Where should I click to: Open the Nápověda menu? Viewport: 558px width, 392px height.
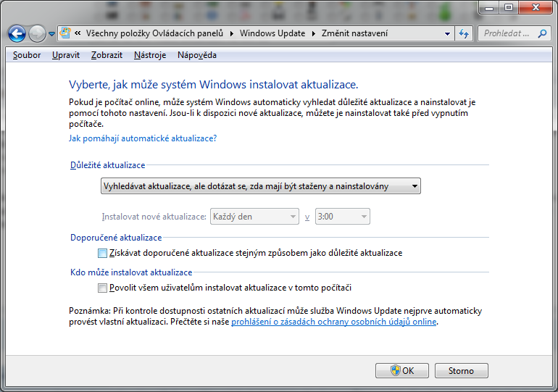point(197,55)
